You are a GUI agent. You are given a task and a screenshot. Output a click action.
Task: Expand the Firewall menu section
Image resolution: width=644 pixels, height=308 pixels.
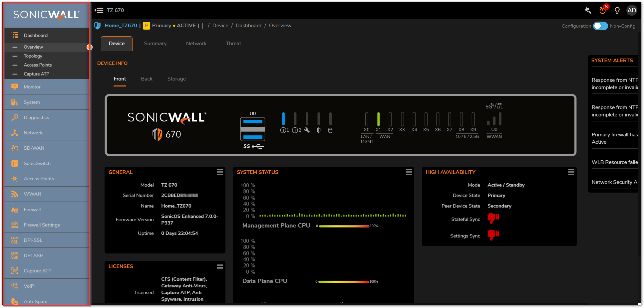[47, 210]
